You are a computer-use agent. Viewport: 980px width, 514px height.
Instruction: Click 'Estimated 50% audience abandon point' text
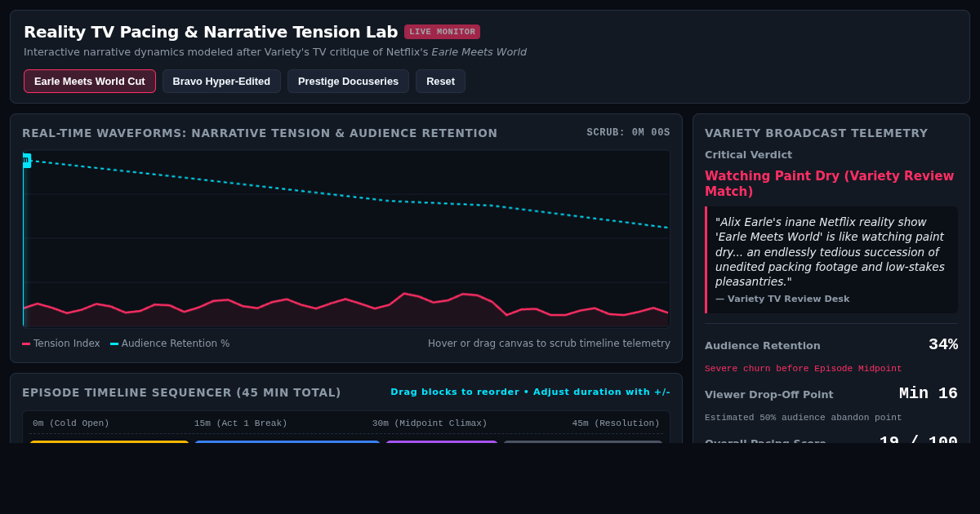[804, 418]
